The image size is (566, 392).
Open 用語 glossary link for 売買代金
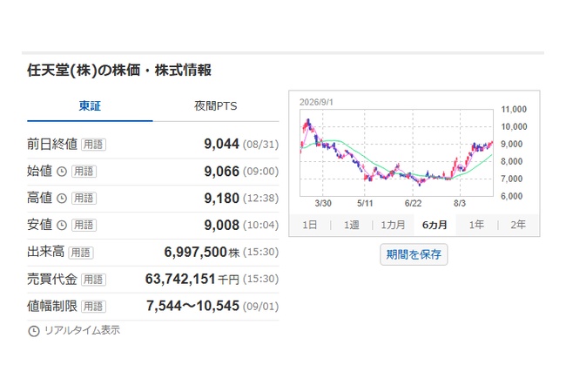pyautogui.click(x=93, y=280)
